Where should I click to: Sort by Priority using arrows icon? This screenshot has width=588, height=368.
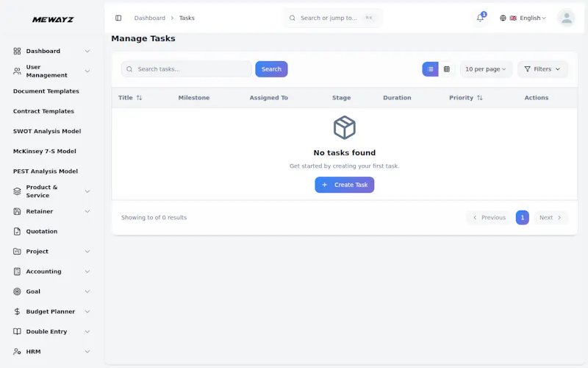point(480,98)
